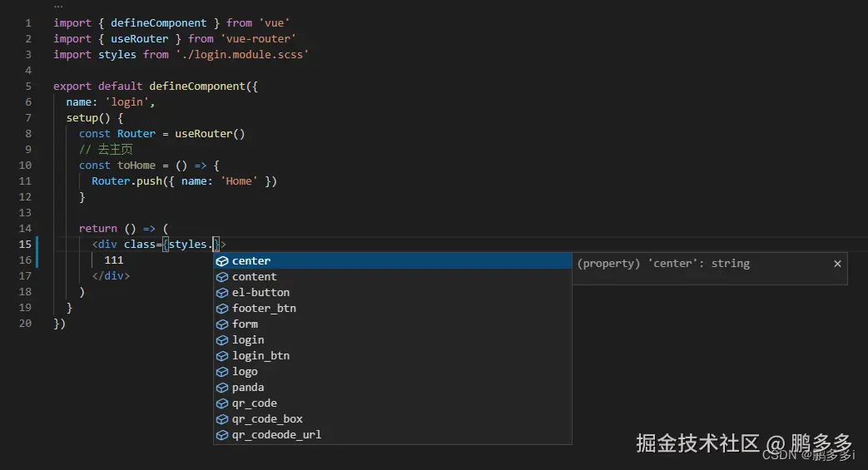Click the './login.module.scss' import path
The width and height of the screenshot is (868, 470).
pos(242,54)
